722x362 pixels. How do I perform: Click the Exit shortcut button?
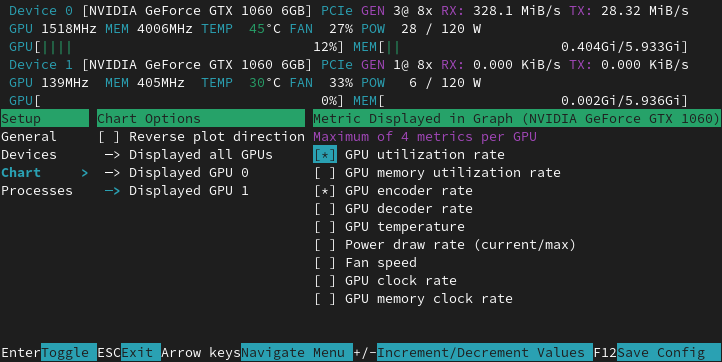pos(141,352)
